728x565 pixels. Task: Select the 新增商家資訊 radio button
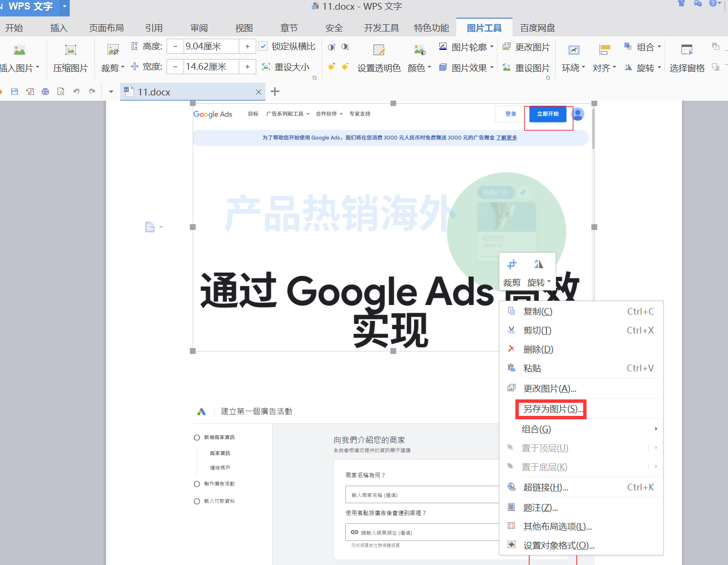[x=197, y=438]
